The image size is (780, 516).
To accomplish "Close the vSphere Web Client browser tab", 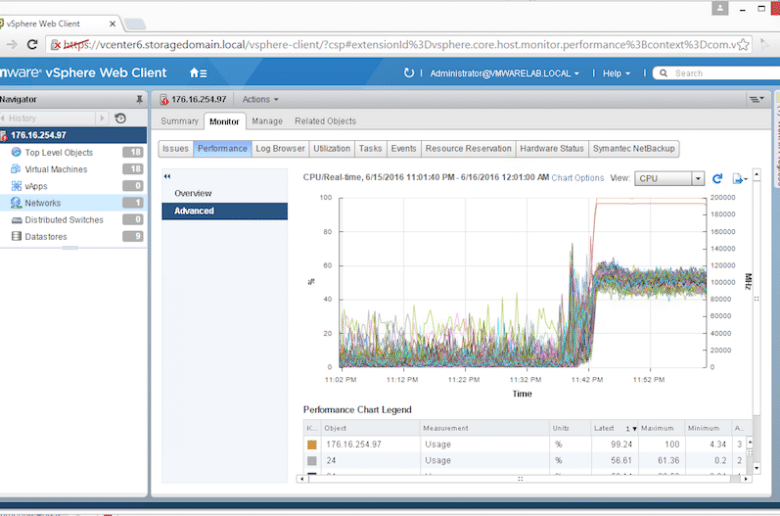I will click(112, 23).
